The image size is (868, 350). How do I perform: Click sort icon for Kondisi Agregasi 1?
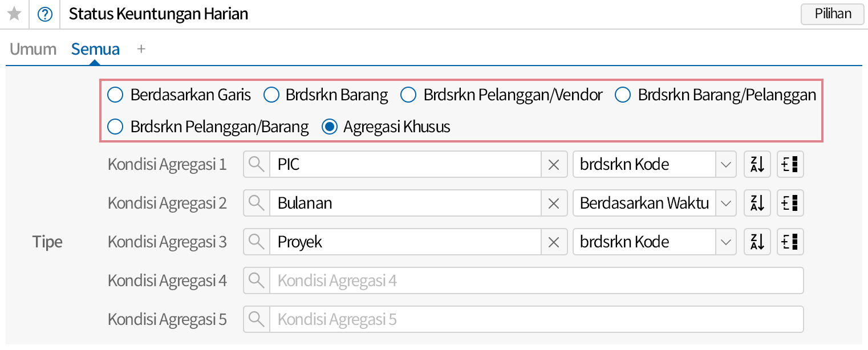click(x=757, y=165)
